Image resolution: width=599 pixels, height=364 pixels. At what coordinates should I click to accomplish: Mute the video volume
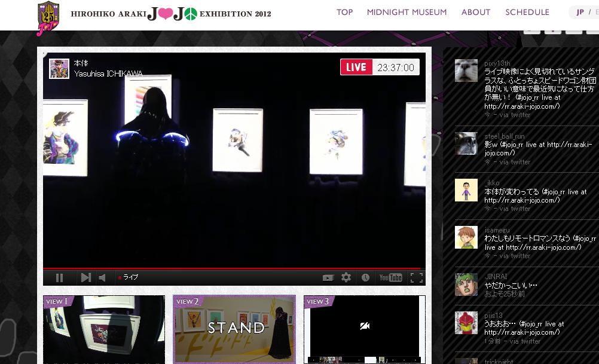[x=102, y=278]
